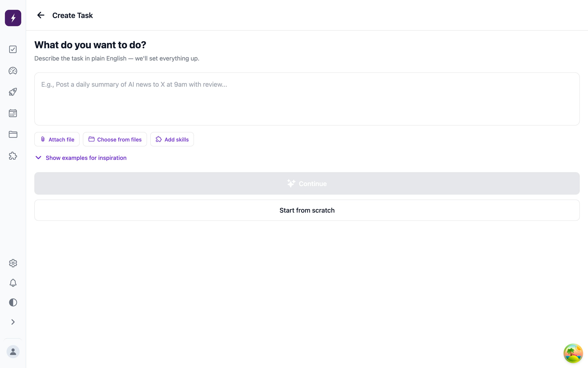The width and height of the screenshot is (588, 368).
Task: Click the Attach file button
Action: point(57,139)
